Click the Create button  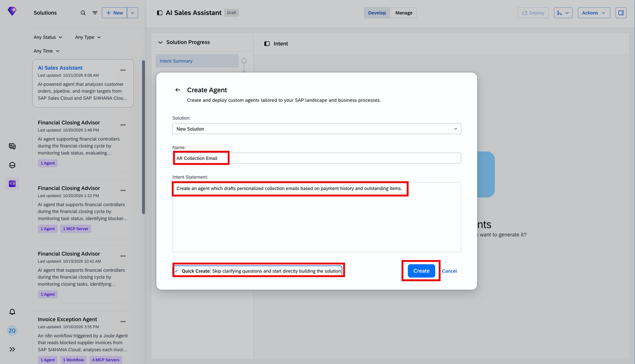pos(421,271)
